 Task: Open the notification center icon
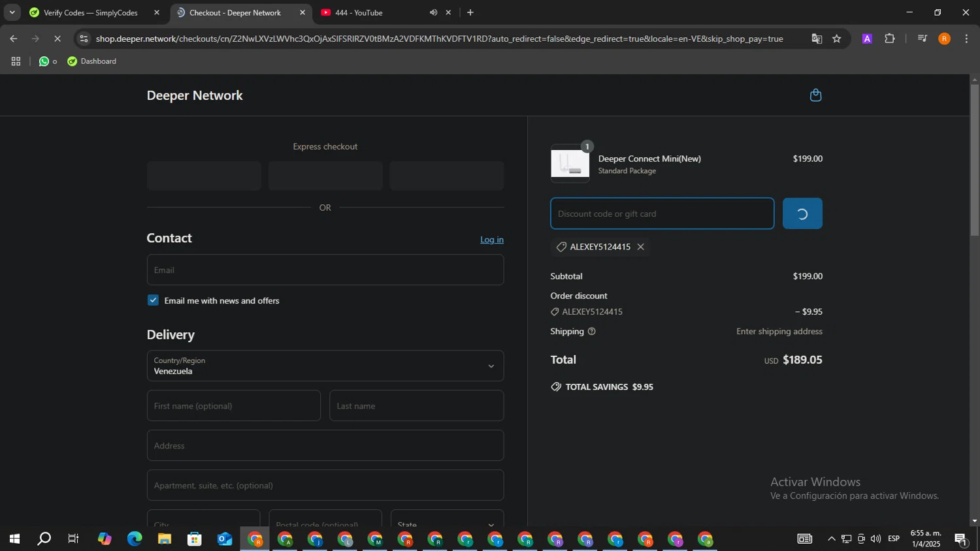pyautogui.click(x=960, y=539)
